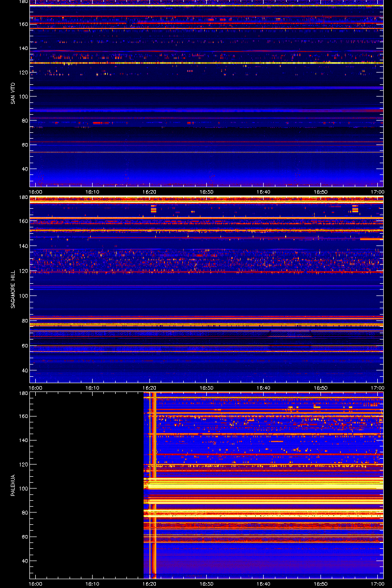Choose 16:40 tick under Palehua panel

(x=264, y=584)
